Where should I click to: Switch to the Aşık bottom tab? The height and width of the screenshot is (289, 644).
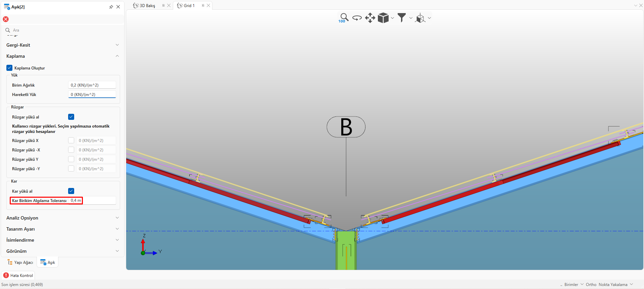pos(48,262)
